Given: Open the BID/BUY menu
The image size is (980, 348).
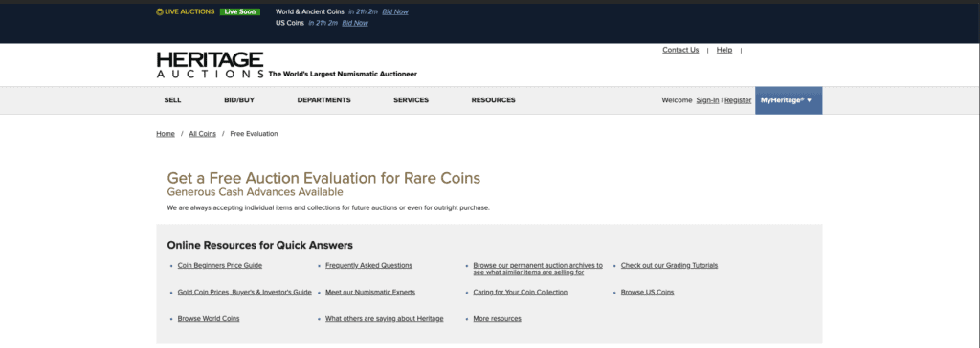Looking at the screenshot, I should click(x=239, y=100).
